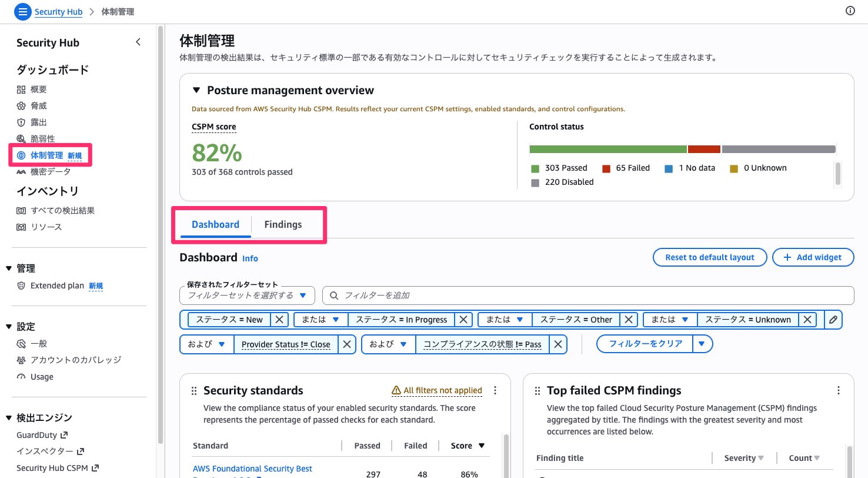The width and height of the screenshot is (868, 478).
Task: Click the Control status legend scrollbar
Action: click(x=838, y=174)
